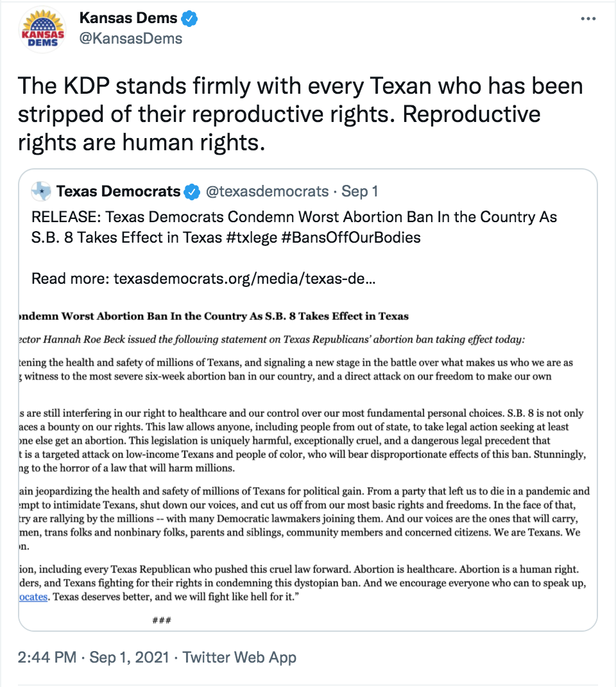The image size is (616, 687).
Task: Click the Texas Democrats verified badge
Action: 192,191
